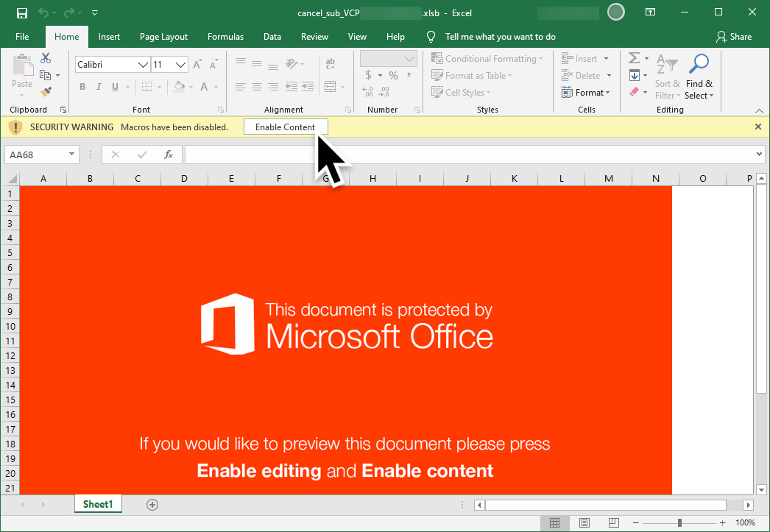Click Increase Indent icon
Viewport: 770px width, 532px height.
coord(308,87)
